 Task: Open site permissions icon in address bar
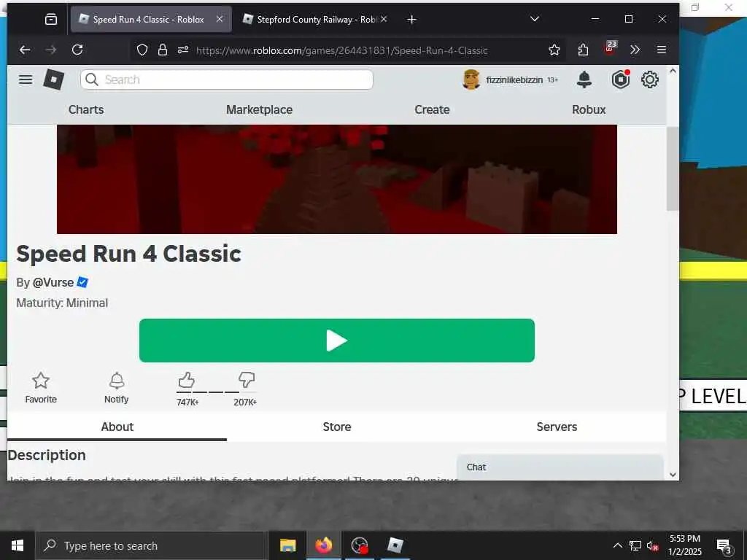183,50
